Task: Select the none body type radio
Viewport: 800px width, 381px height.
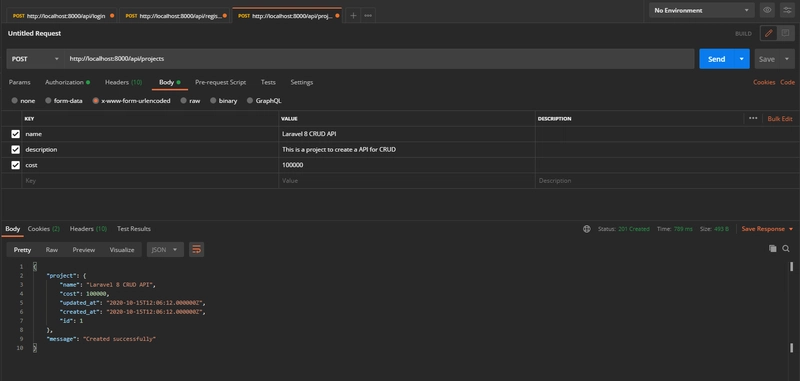Action: [x=14, y=101]
